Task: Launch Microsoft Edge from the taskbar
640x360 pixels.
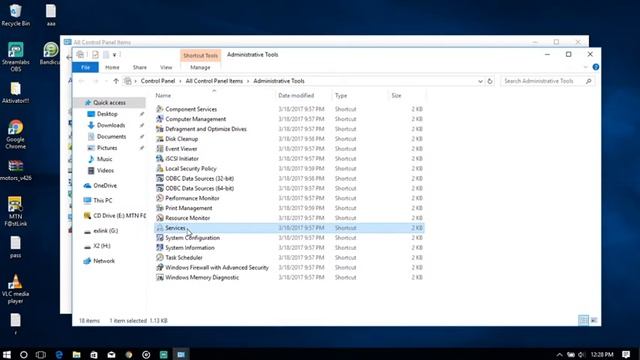Action: click(59, 354)
